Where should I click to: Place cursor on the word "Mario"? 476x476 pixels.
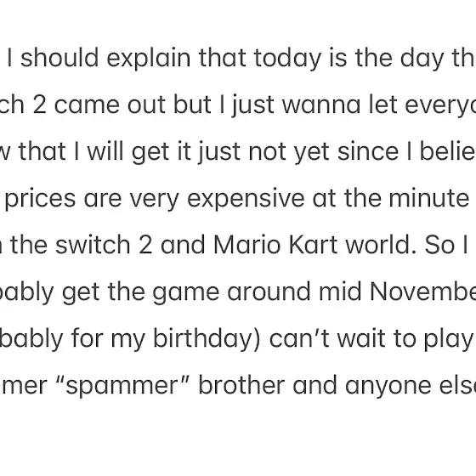[x=246, y=245]
